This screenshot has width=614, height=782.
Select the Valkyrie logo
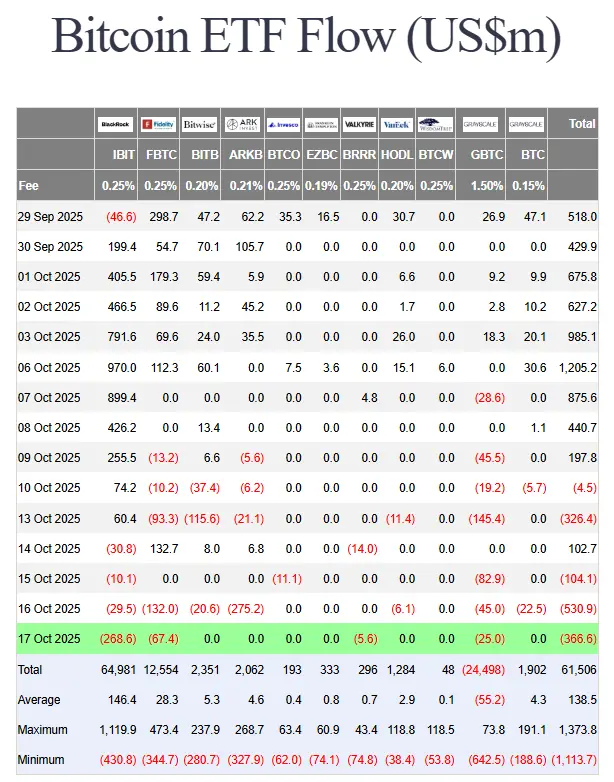pyautogui.click(x=359, y=125)
